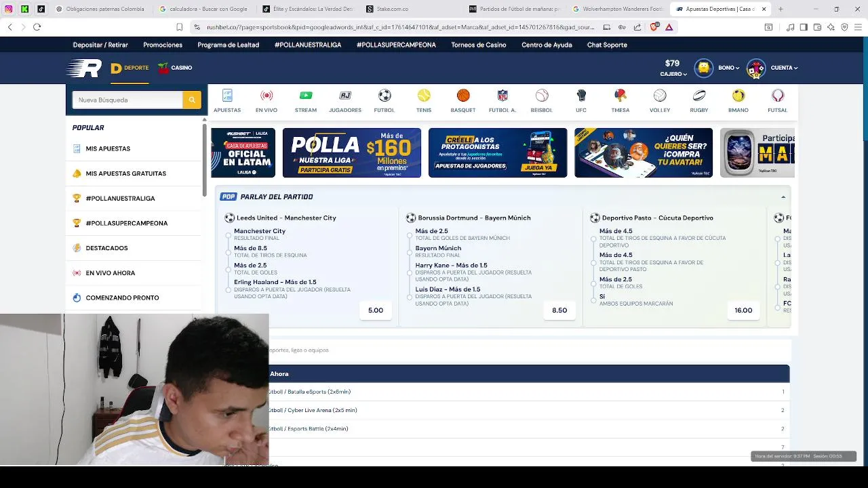Viewport: 868px width, 488px height.
Task: Click the browser address bar URL
Action: tap(400, 27)
